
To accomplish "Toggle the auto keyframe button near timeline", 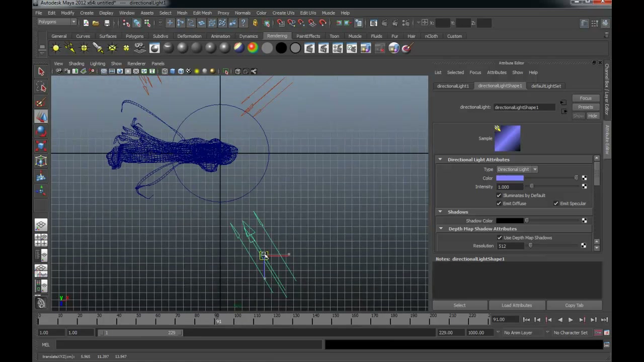I will click(x=598, y=333).
